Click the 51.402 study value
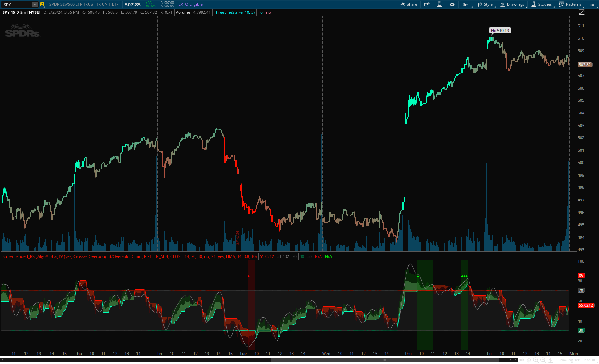Screen dimensions: 599x364 click(283, 256)
